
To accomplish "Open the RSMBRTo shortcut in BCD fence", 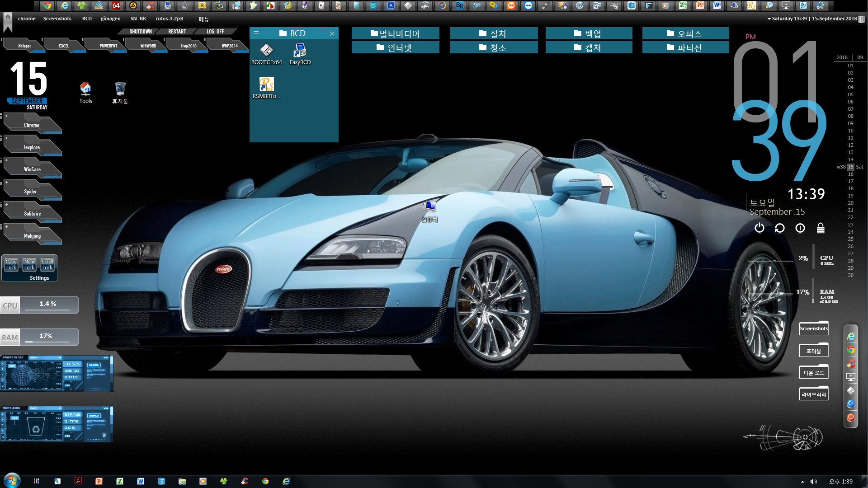I will [266, 88].
